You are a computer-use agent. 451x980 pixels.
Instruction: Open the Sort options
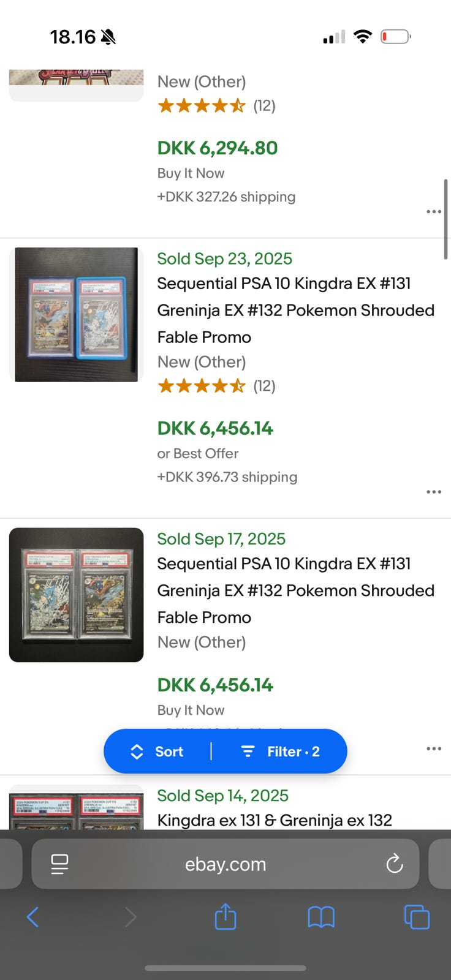tap(158, 752)
